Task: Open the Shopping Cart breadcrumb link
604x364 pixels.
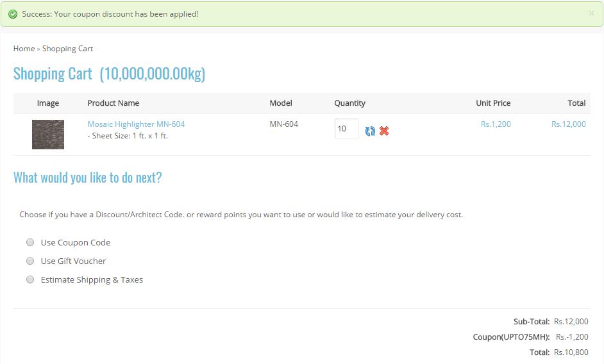Action: 67,49
